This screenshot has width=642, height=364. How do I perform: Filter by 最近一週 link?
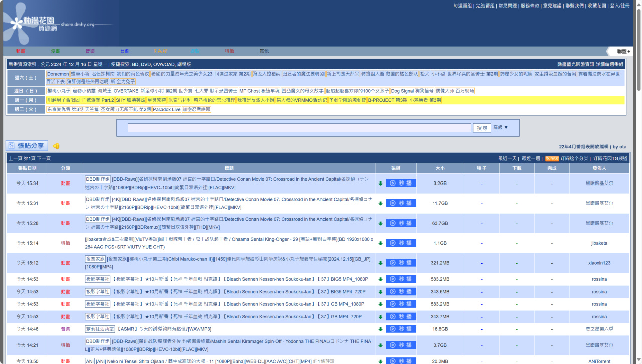click(x=531, y=158)
